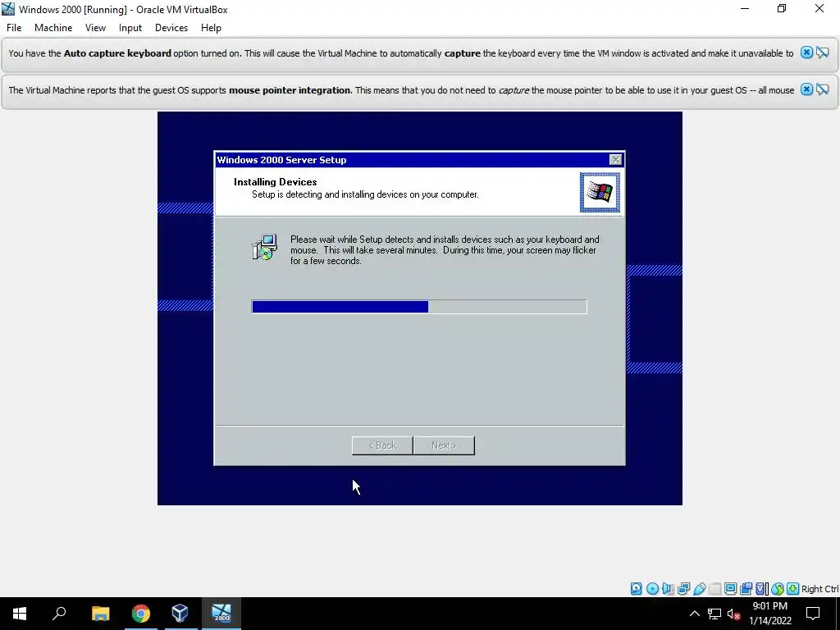The width and height of the screenshot is (840, 630).
Task: Minimize the VirtualBox window
Action: (745, 8)
